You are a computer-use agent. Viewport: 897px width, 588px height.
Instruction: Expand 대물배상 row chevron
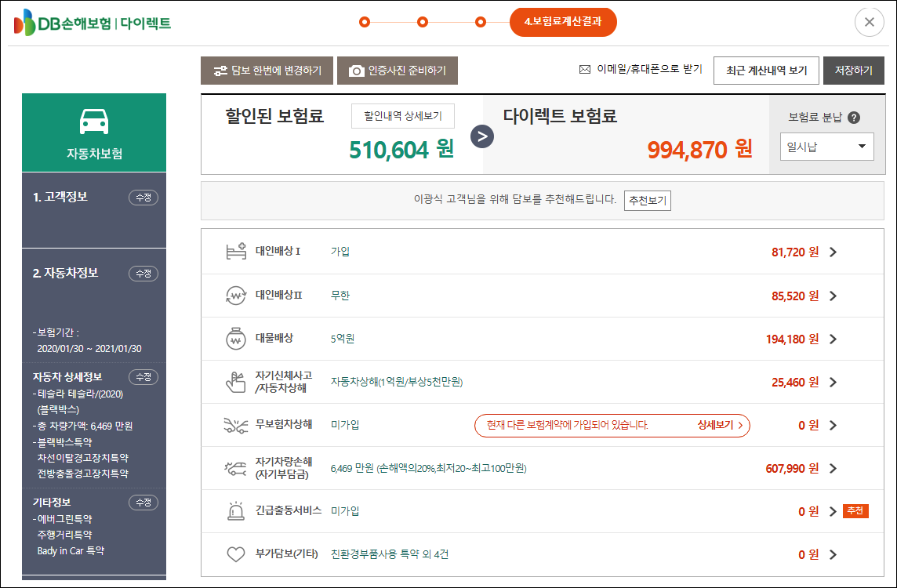[x=833, y=339]
